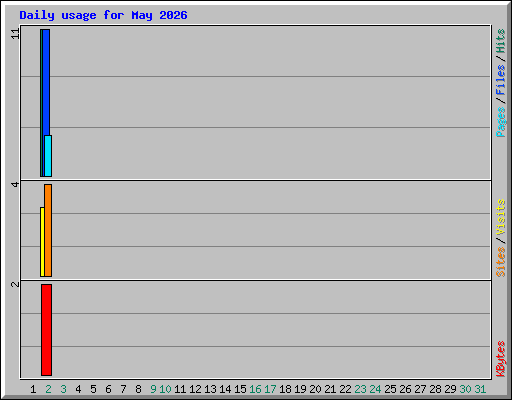The image size is (512, 400).
Task: Click the 'Daily usage for May 2026' title
Action: point(103,15)
